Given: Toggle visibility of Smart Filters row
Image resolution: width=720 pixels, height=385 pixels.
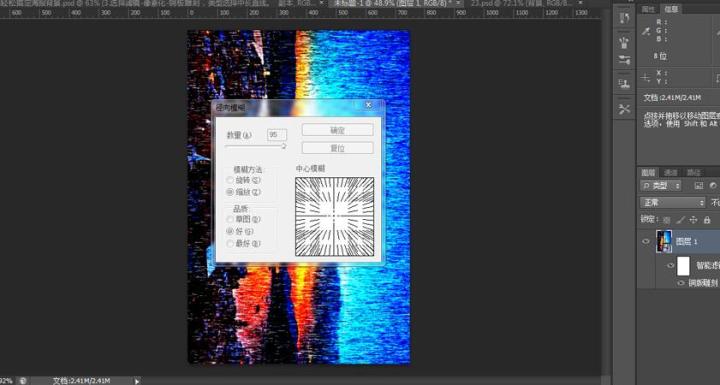Looking at the screenshot, I should click(670, 266).
